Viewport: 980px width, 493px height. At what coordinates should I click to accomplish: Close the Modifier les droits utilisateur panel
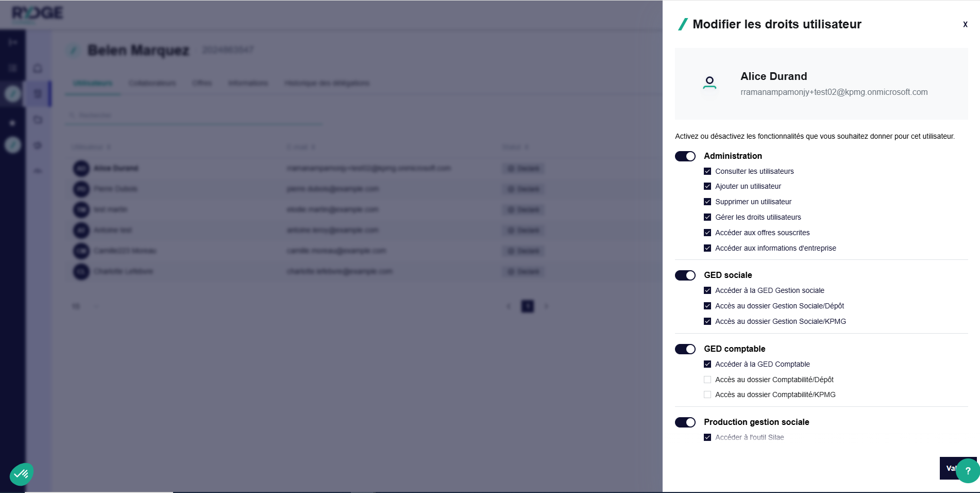tap(965, 24)
